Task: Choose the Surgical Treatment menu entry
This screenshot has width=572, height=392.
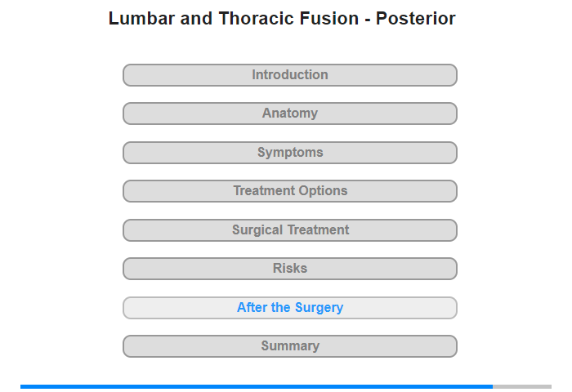Action: tap(289, 230)
